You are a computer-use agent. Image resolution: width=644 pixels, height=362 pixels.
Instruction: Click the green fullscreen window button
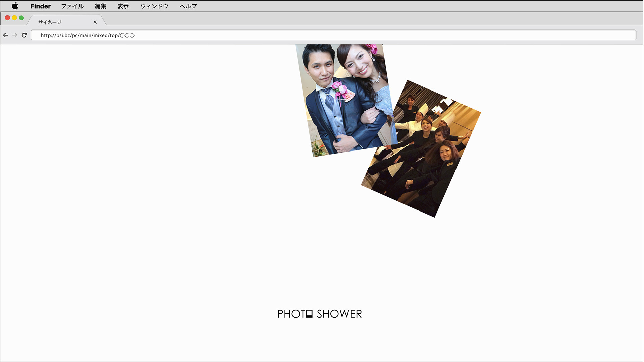[21, 18]
